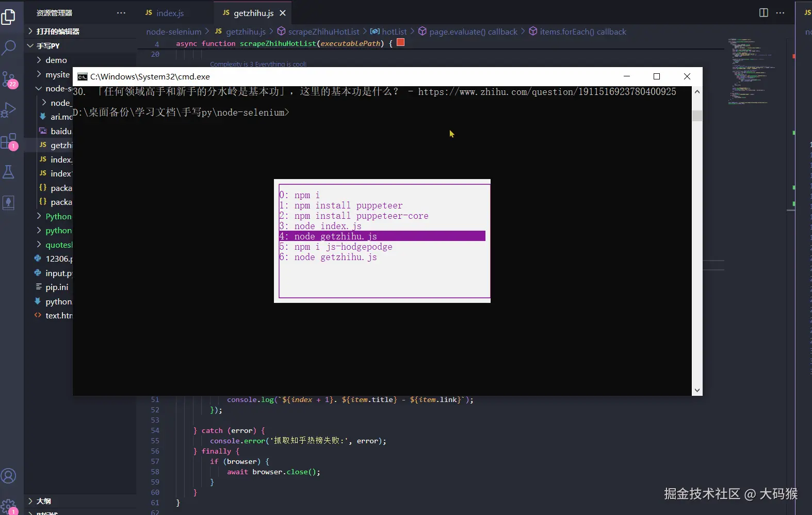Expand the 大纲 outline section
812x515 pixels.
click(44, 501)
